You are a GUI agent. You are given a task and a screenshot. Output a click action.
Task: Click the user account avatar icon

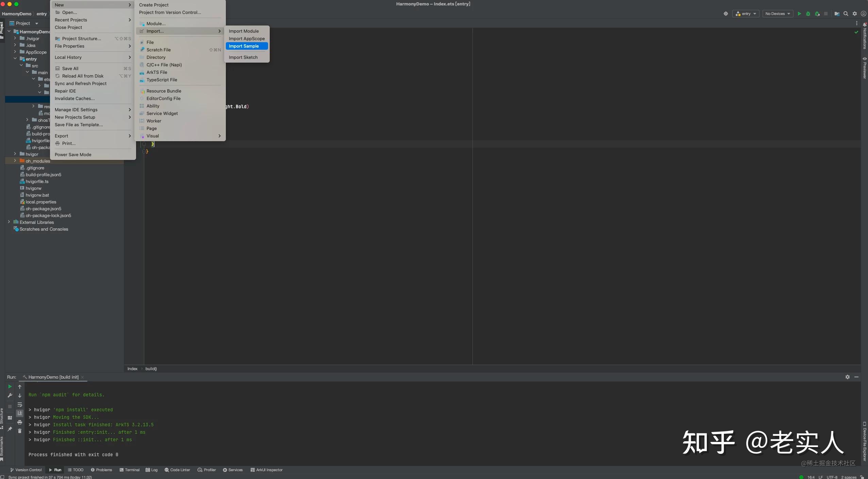tap(863, 14)
